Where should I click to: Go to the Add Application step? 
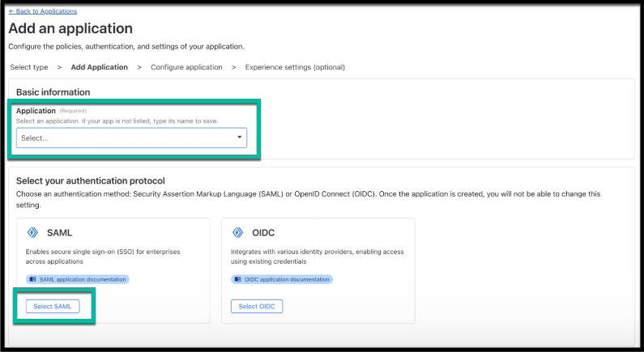pos(100,67)
